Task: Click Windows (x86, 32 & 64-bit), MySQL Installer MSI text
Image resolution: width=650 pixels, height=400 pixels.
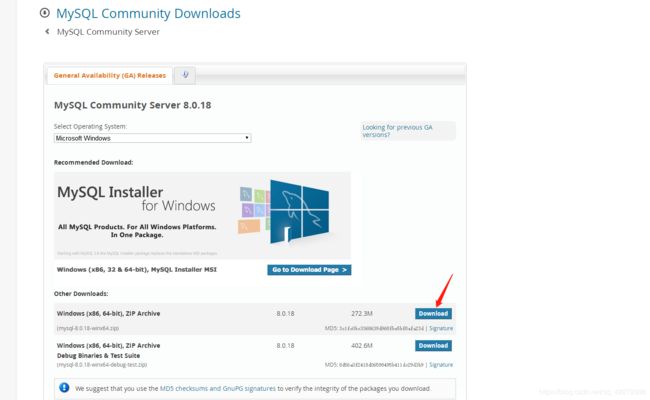Action: point(137,269)
